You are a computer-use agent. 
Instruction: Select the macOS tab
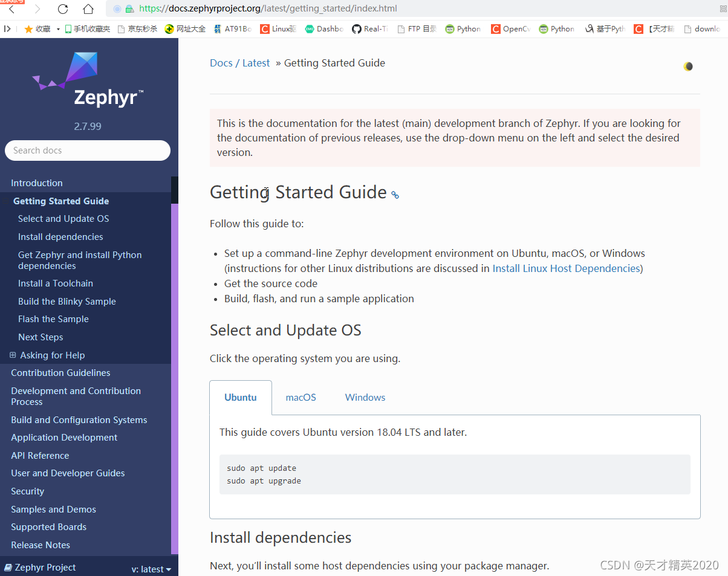[301, 398]
